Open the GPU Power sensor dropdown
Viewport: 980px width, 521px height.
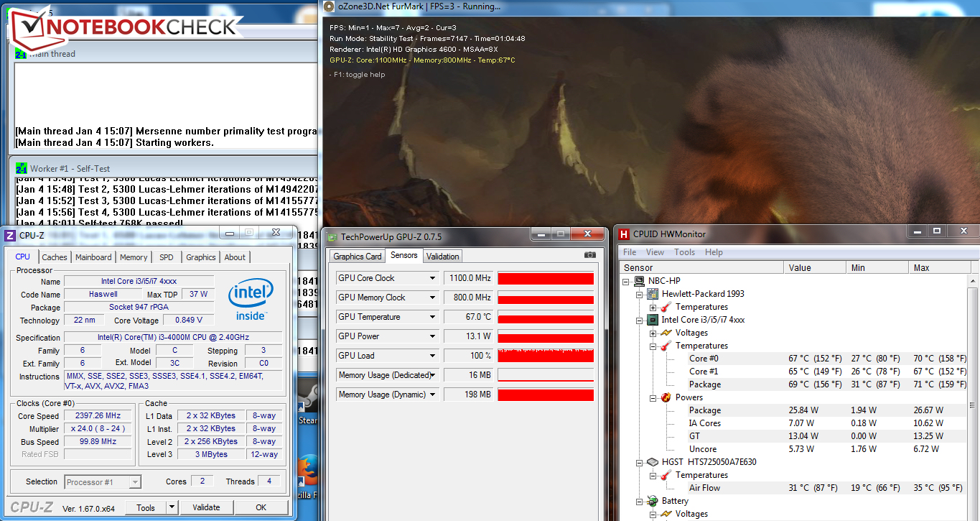click(432, 336)
